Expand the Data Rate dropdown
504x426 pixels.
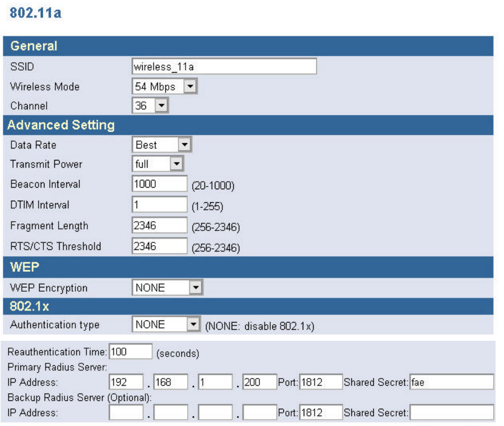[162, 145]
